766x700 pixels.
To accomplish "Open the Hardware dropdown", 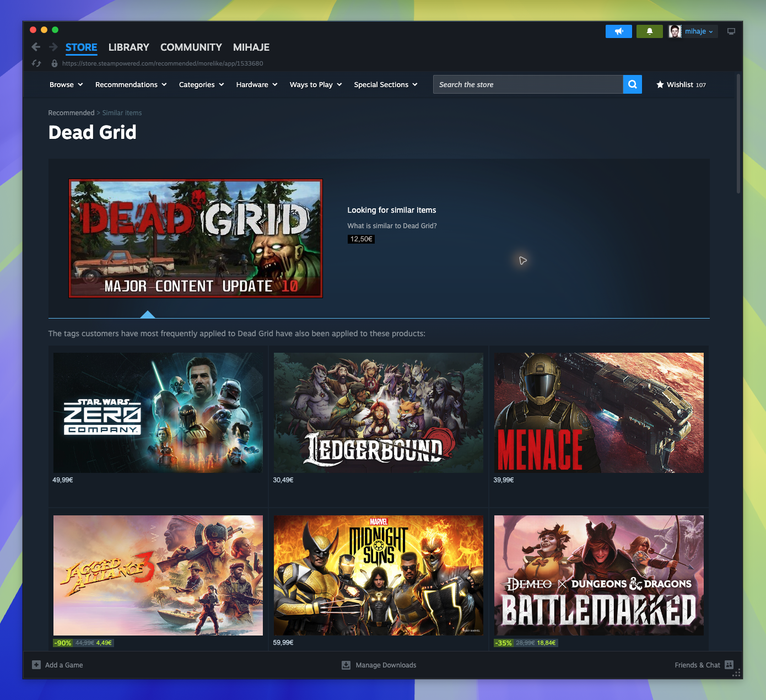I will (x=257, y=84).
